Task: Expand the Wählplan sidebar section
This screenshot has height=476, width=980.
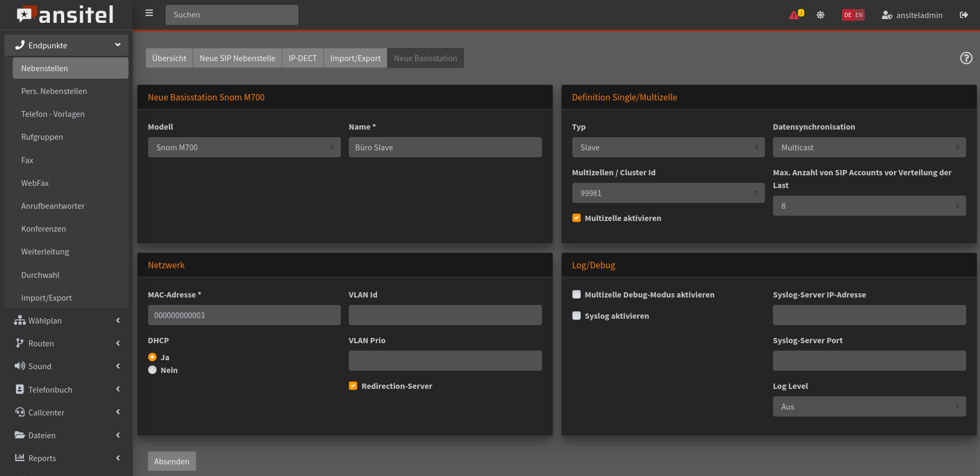Action: [x=66, y=321]
